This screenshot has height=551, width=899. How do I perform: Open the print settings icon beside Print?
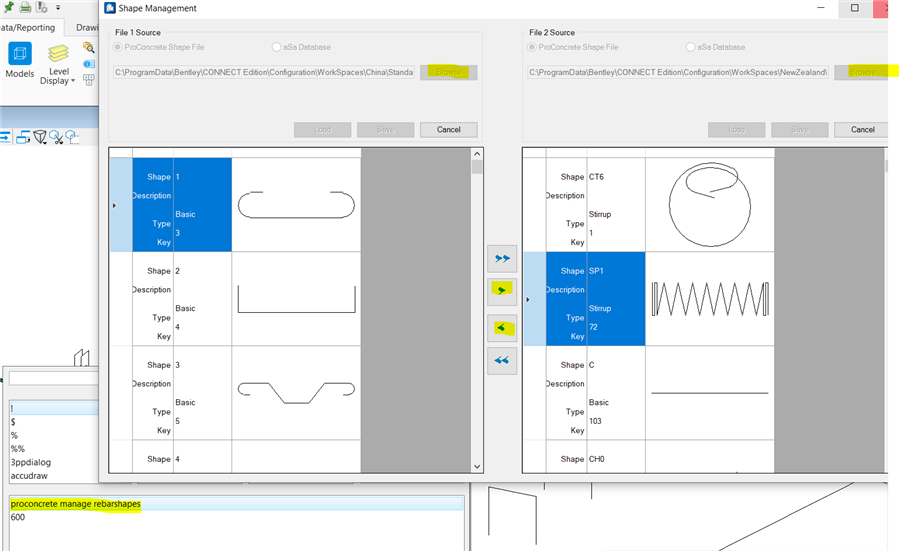coord(42,7)
